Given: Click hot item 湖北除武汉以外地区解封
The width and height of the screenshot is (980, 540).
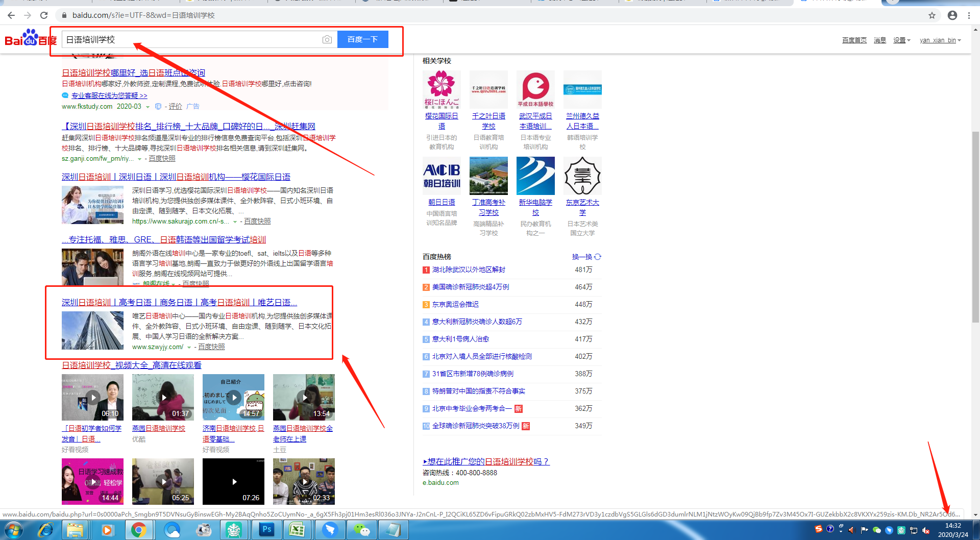Looking at the screenshot, I should pos(469,269).
